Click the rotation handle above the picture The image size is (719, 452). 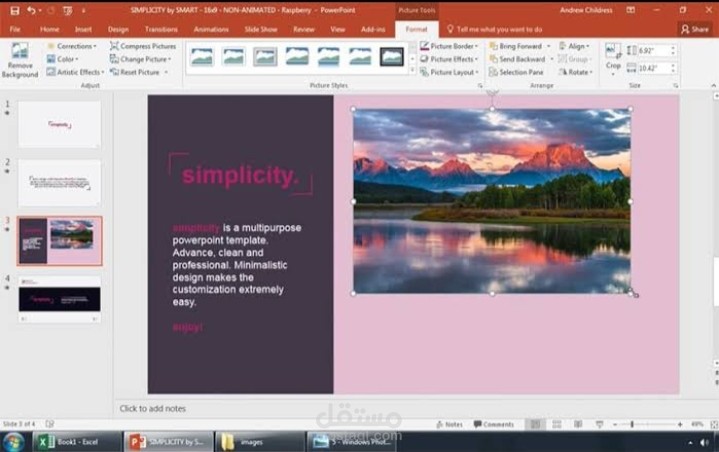pos(492,94)
